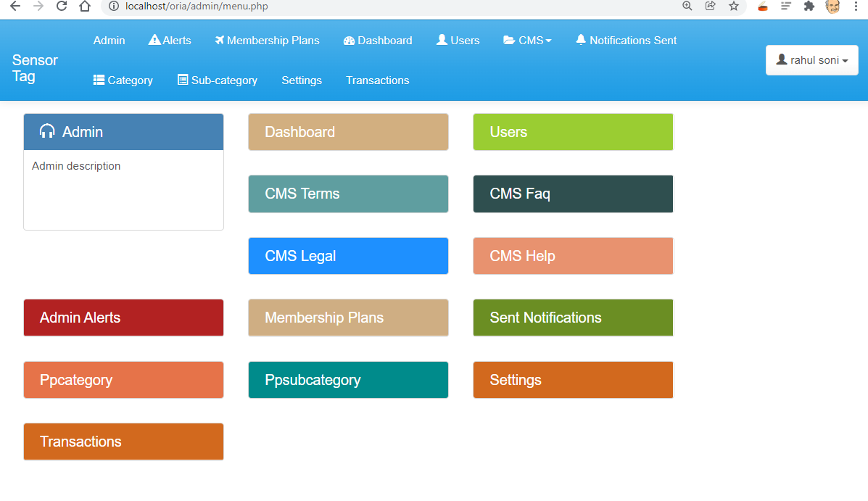
Task: Click the Alerts warning triangle icon
Action: (154, 40)
